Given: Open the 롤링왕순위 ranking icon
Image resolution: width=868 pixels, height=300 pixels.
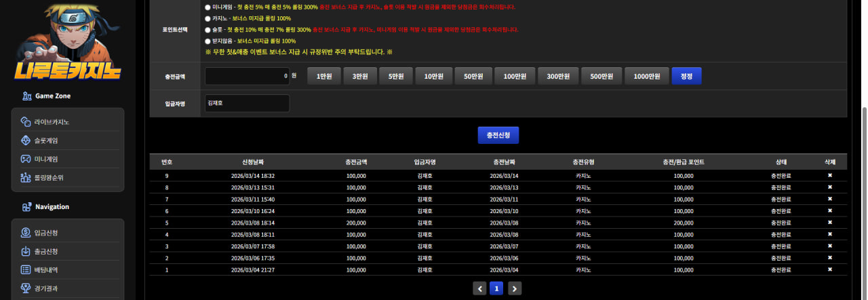Looking at the screenshot, I should 26,178.
